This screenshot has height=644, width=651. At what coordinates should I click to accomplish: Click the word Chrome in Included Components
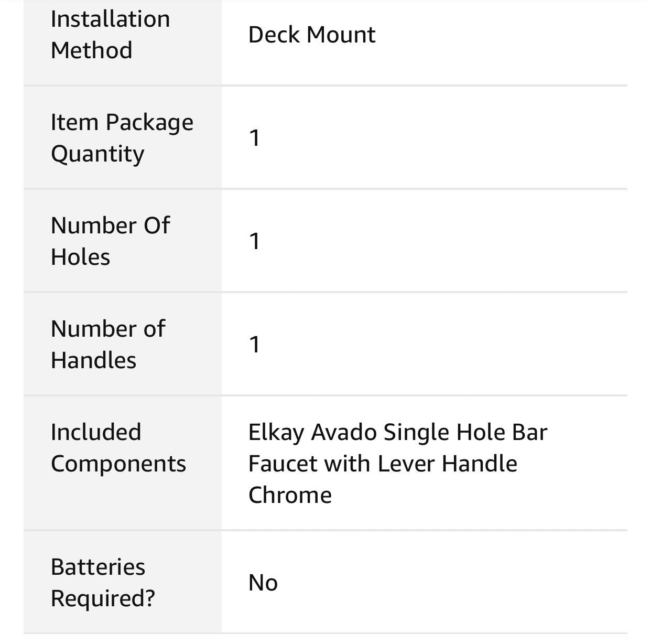click(290, 495)
